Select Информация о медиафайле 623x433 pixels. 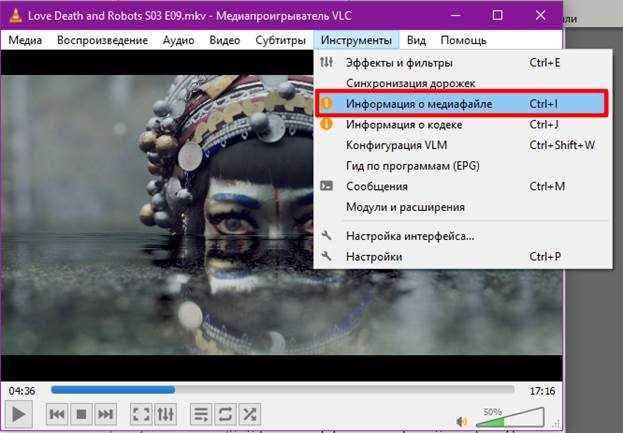click(x=461, y=104)
